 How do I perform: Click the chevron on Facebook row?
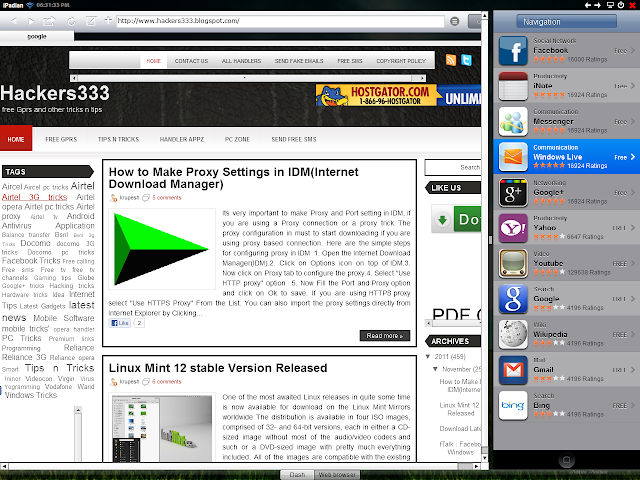(633, 51)
